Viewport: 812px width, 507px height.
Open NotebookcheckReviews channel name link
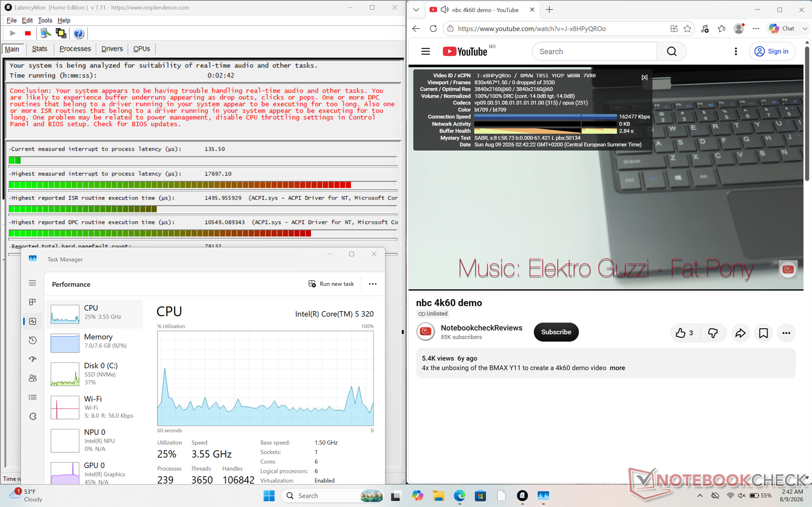481,328
